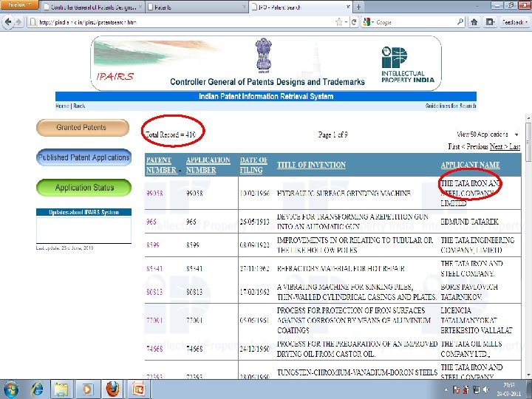Expand the search engine selector arrow
The width and height of the screenshot is (532, 399).
372,22
